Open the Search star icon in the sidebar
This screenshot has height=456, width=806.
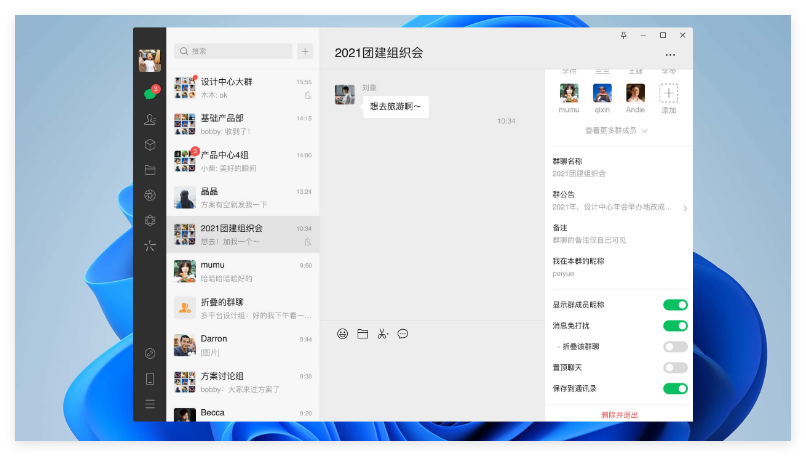pos(150,246)
